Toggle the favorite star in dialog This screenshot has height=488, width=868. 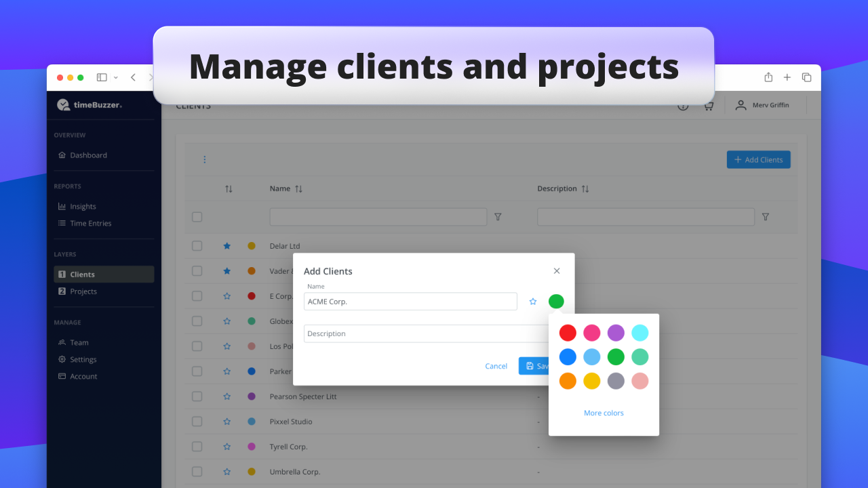tap(533, 302)
